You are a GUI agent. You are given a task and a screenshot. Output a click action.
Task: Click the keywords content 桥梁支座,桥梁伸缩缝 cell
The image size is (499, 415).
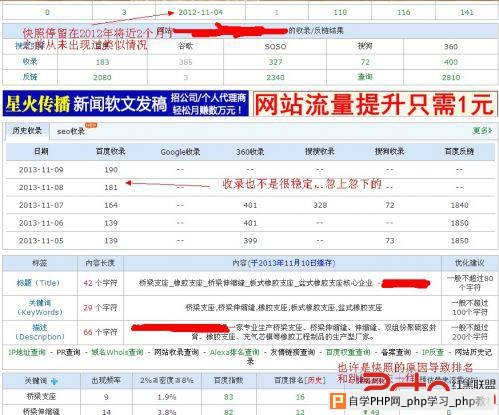(284, 307)
